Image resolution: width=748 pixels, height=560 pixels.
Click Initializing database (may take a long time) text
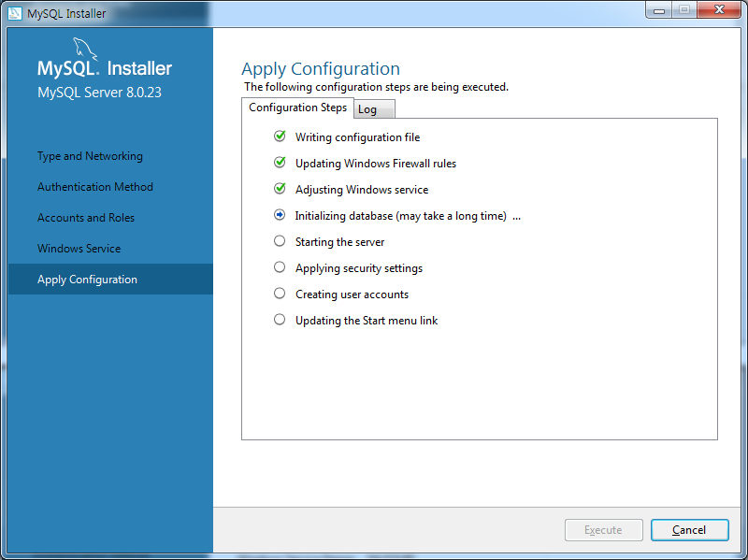(x=401, y=216)
